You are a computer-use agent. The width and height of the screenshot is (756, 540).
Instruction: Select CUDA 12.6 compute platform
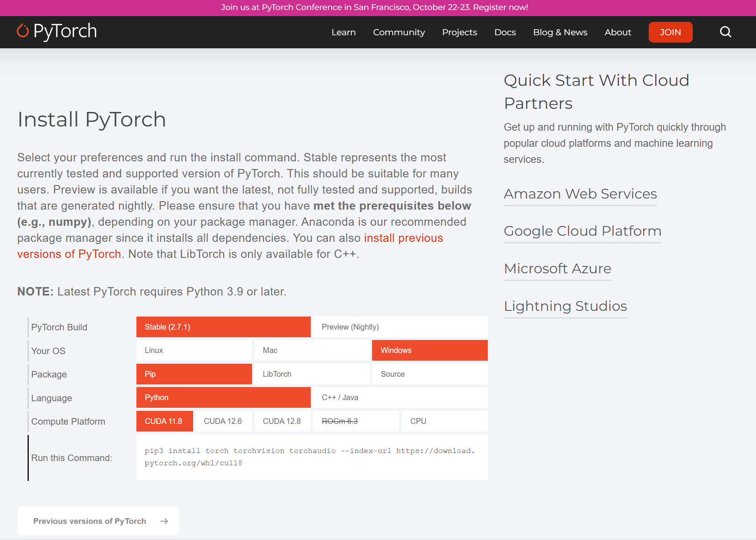[223, 421]
